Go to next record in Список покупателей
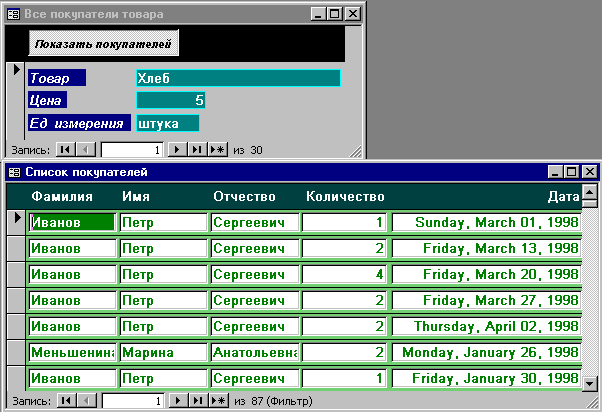 coord(178,401)
